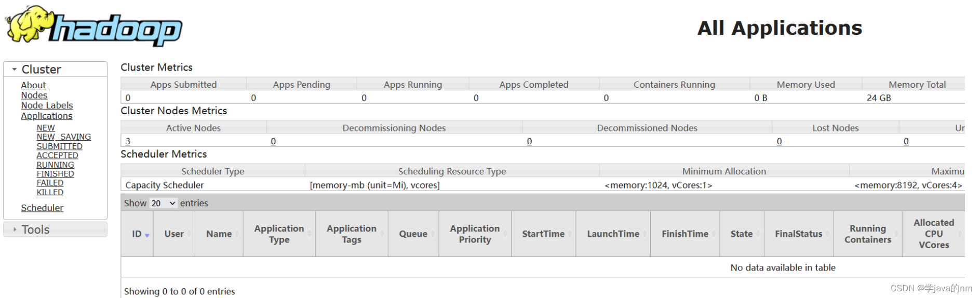
Task: Click the Scheduler Type header
Action: [212, 171]
